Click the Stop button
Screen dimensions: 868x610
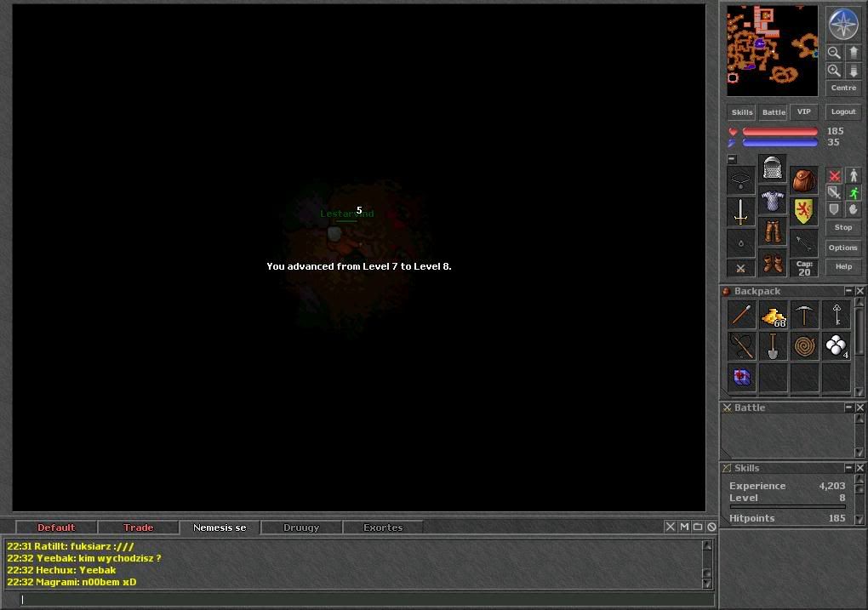point(843,227)
